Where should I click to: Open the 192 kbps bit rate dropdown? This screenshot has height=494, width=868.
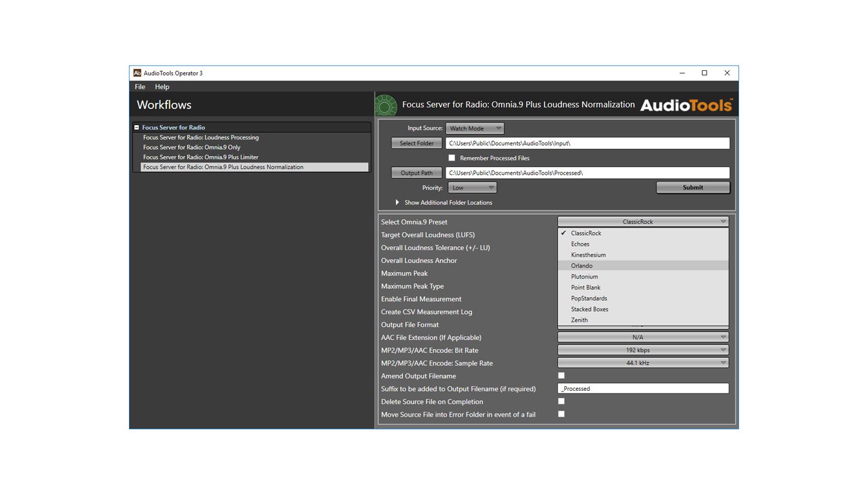[x=643, y=350]
